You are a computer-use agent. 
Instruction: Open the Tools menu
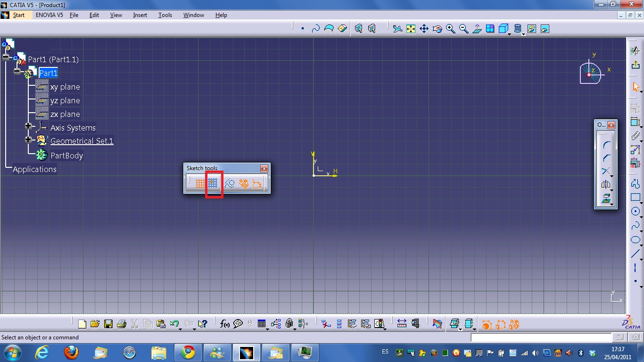[165, 15]
